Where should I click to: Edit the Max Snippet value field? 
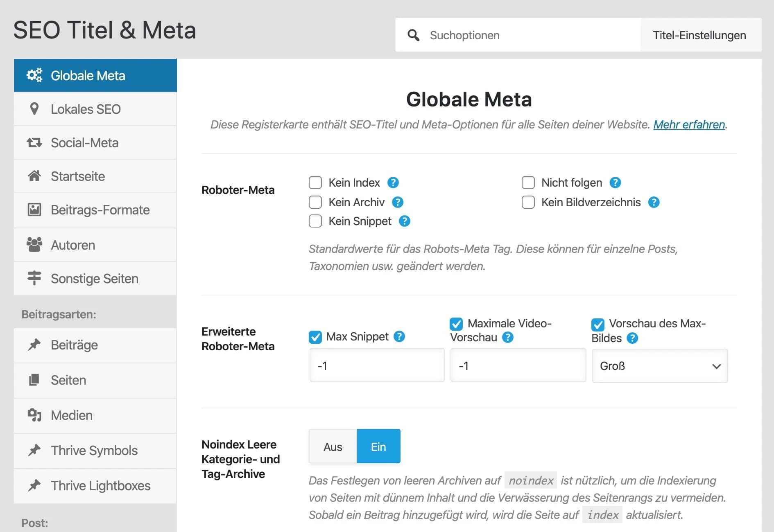pyautogui.click(x=376, y=365)
